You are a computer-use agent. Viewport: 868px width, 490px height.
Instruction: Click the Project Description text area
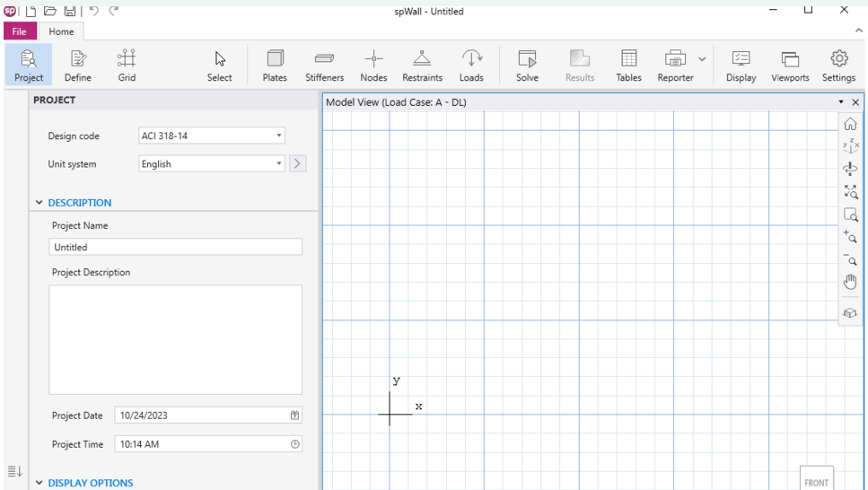[175, 340]
